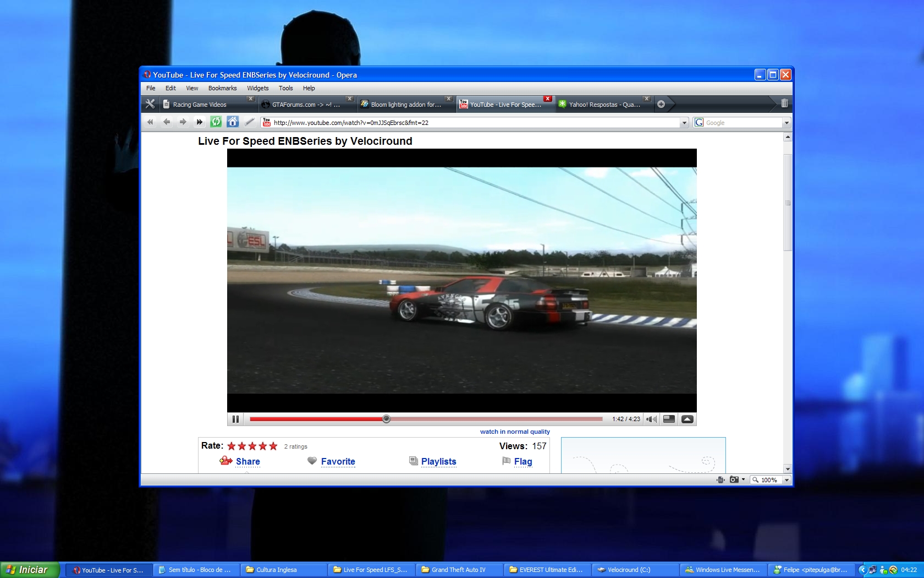Pause the YouTube video
Screen dimensions: 924x578
pyautogui.click(x=235, y=419)
